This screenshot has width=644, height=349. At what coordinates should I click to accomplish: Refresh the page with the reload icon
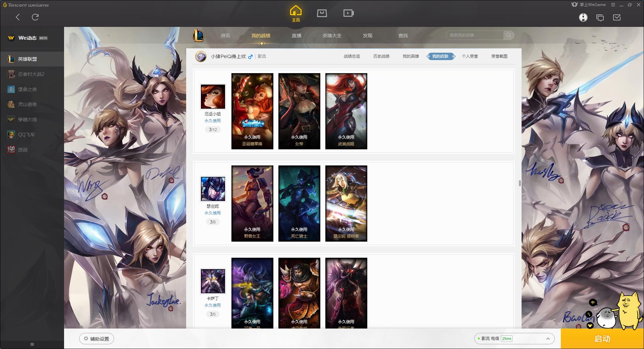tap(35, 17)
